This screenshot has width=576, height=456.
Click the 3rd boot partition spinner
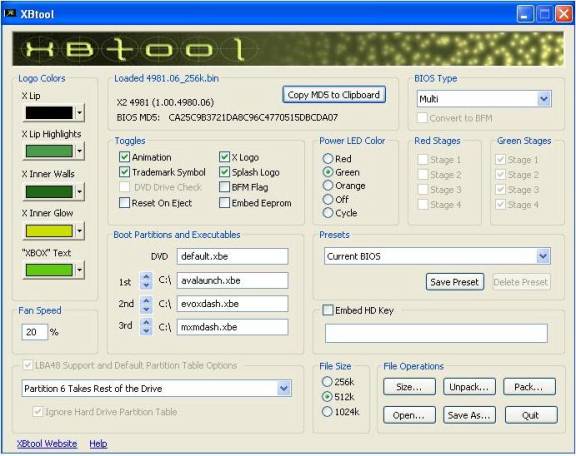click(146, 326)
